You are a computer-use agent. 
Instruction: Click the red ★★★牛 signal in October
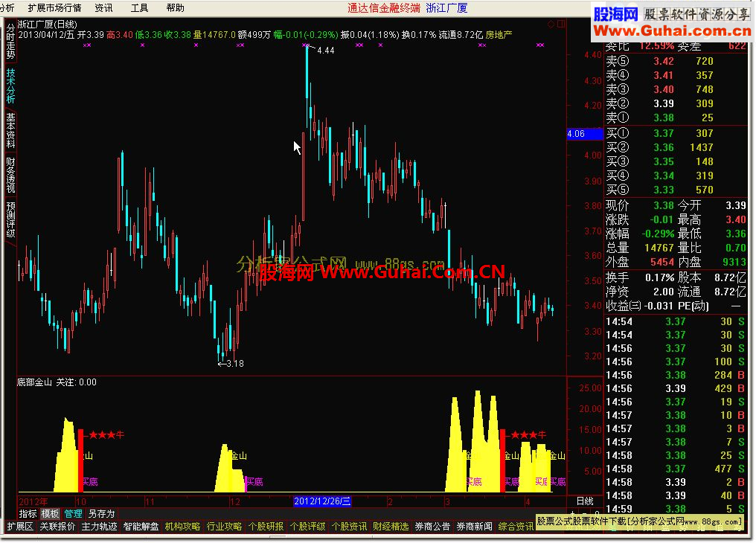pyautogui.click(x=106, y=435)
